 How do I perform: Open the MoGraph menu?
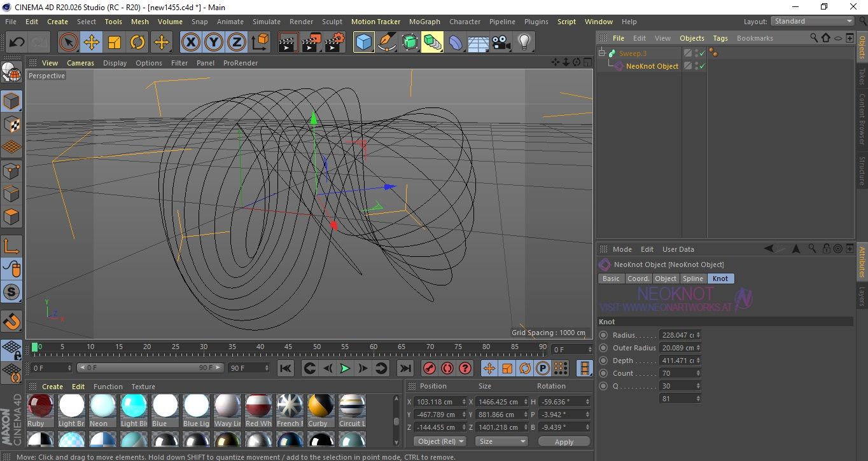(x=424, y=22)
